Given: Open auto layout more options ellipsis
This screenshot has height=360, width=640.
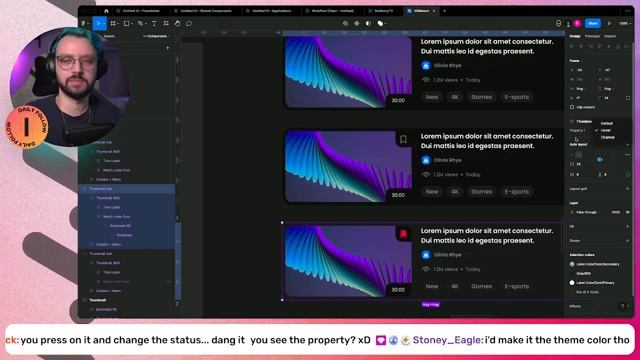Looking at the screenshot, I should 627,155.
